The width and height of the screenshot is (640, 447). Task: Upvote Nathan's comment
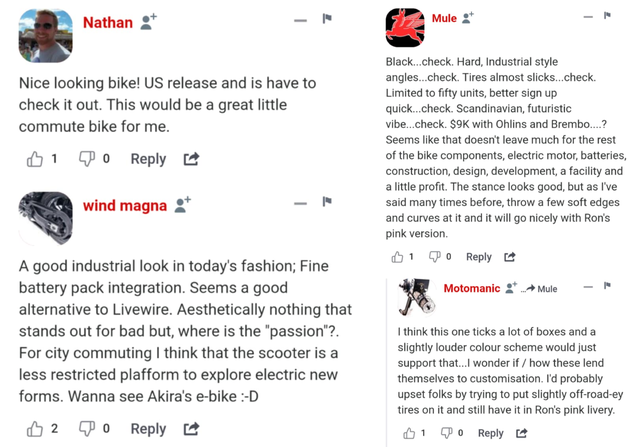click(36, 159)
